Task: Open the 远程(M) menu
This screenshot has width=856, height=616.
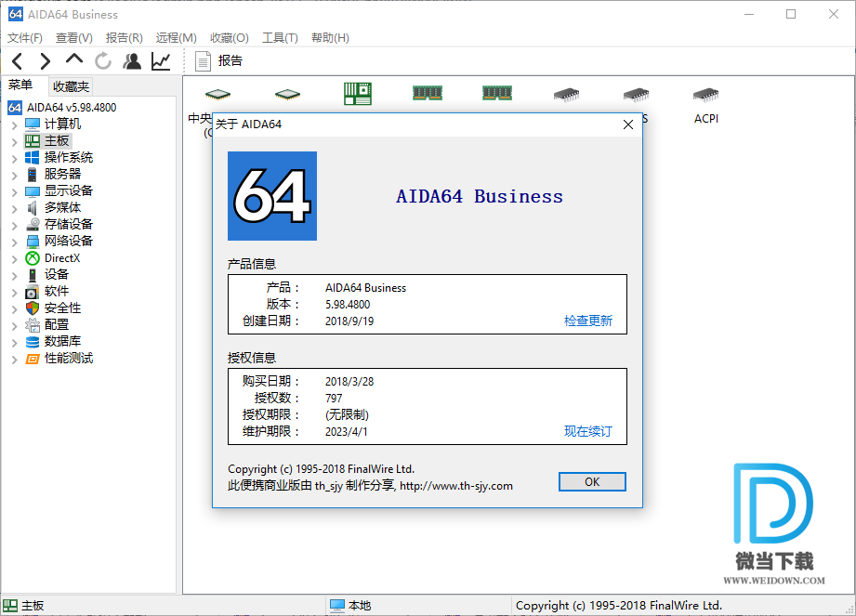Action: (176, 38)
